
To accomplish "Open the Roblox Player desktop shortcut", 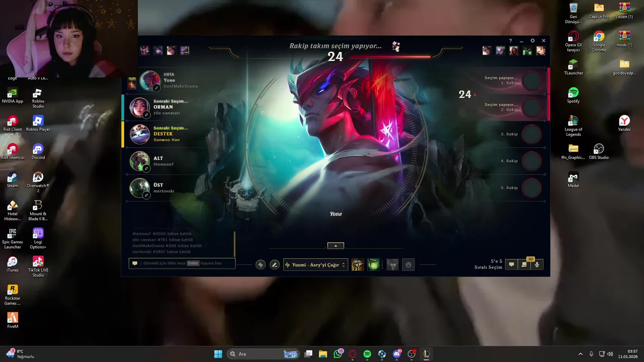I will [x=38, y=124].
